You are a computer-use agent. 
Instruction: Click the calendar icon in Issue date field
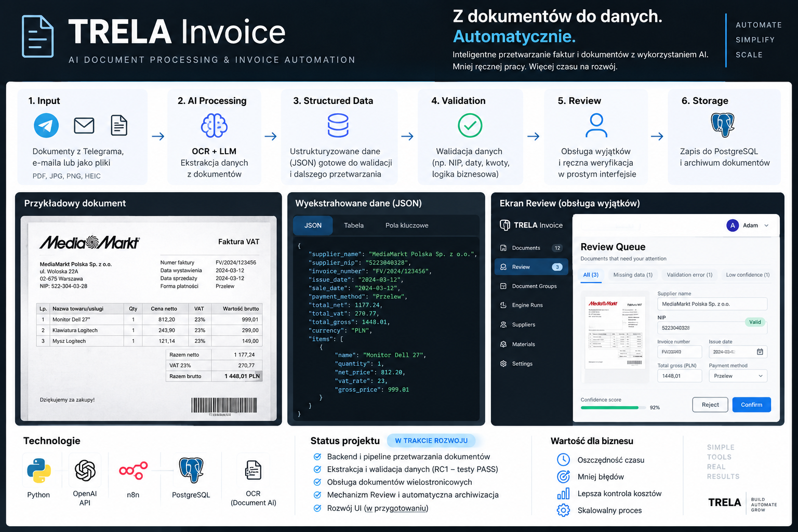pos(760,352)
